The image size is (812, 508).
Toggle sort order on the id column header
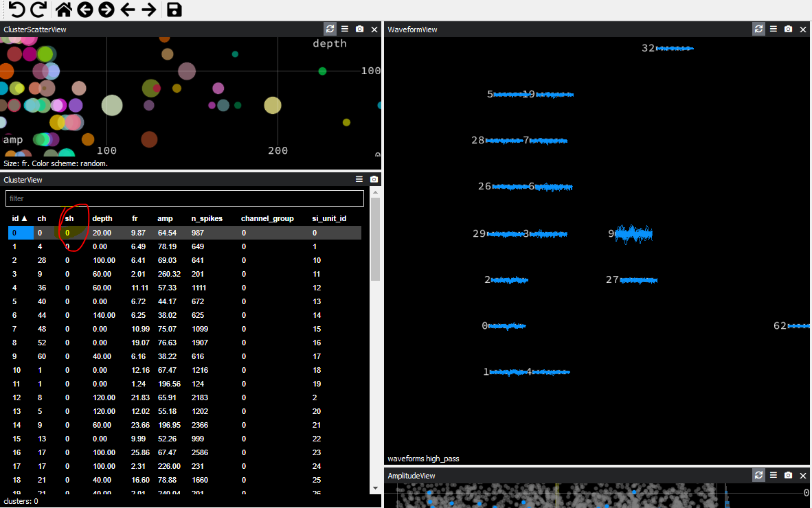[15, 218]
